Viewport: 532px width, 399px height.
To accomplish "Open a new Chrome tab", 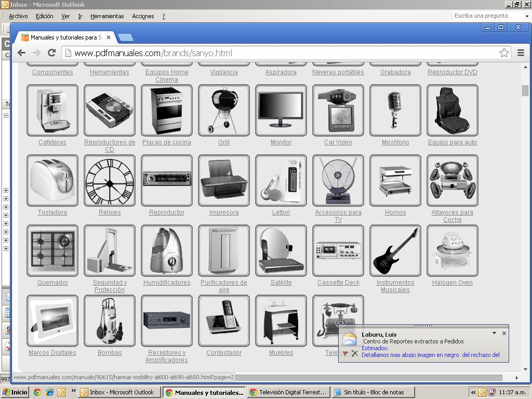I will tap(126, 37).
